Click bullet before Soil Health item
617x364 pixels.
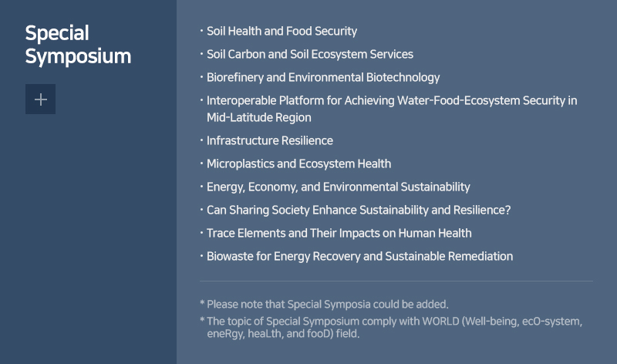(x=201, y=30)
